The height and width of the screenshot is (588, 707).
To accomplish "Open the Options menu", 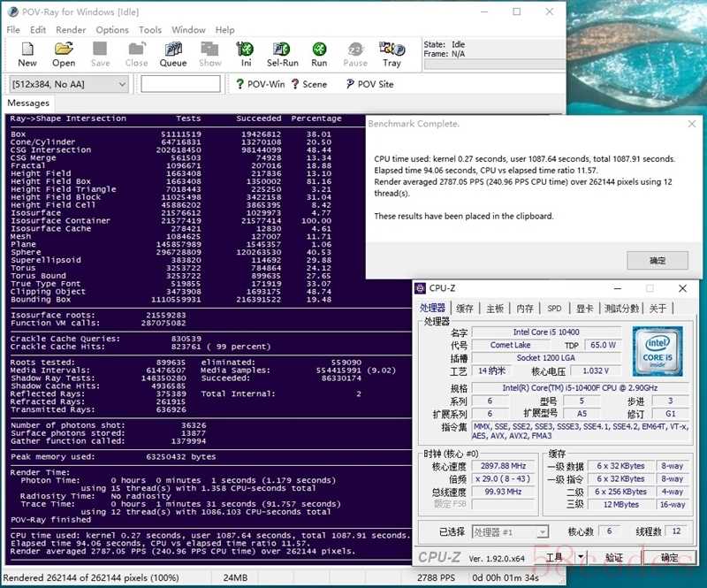I will 112,30.
